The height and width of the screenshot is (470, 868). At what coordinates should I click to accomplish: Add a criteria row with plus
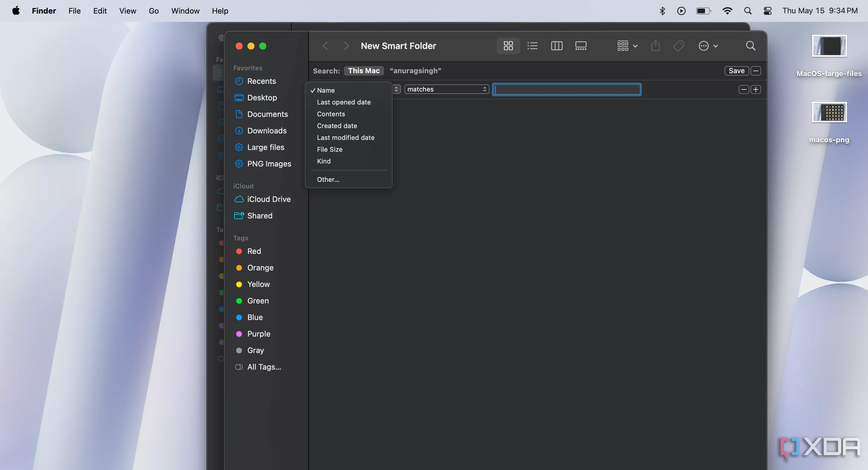756,89
